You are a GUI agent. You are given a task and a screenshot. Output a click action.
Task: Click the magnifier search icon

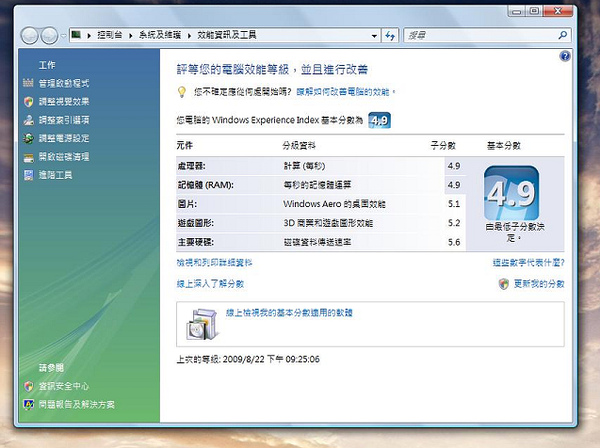[x=562, y=35]
